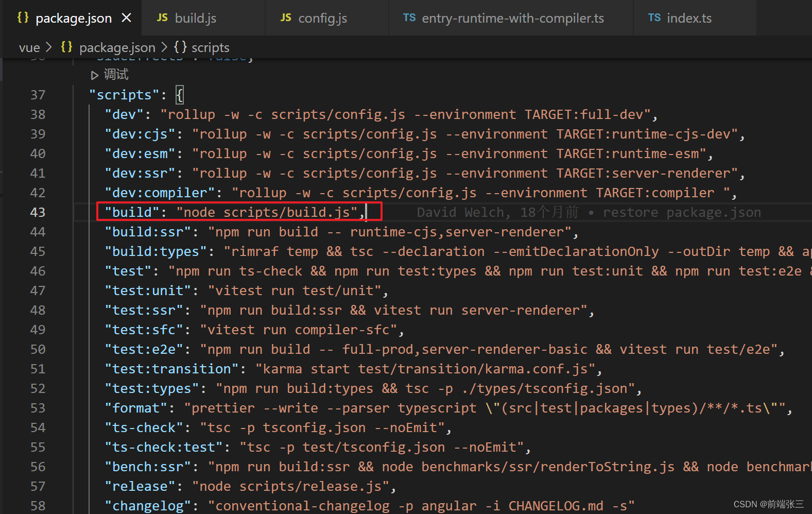Click TARGET:full-dev in the dev script
This screenshot has width=812, height=514.
click(x=584, y=114)
